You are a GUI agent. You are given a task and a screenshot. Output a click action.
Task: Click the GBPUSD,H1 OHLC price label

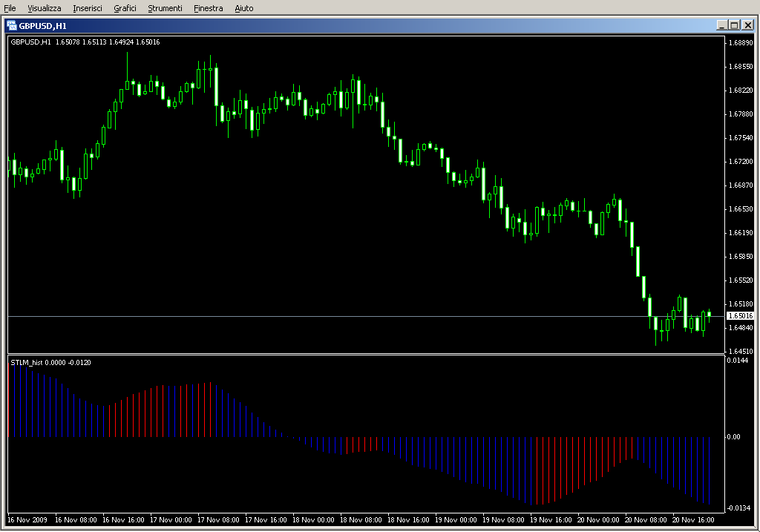pyautogui.click(x=85, y=42)
